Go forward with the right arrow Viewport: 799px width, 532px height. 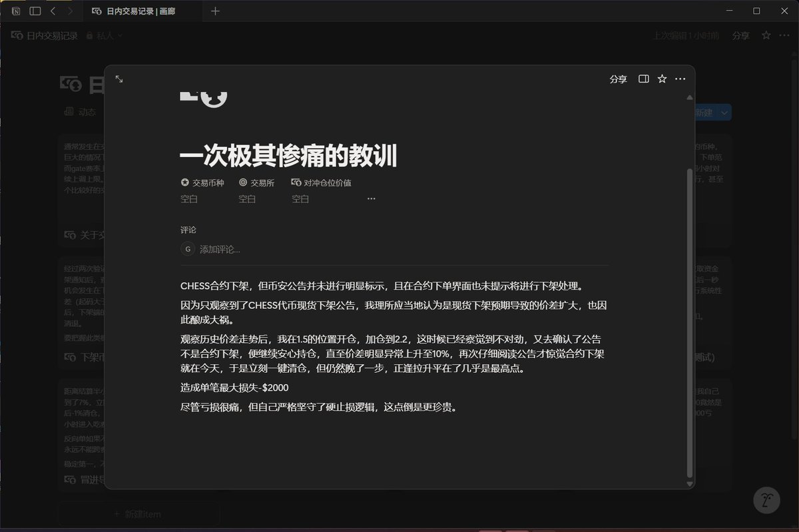70,11
